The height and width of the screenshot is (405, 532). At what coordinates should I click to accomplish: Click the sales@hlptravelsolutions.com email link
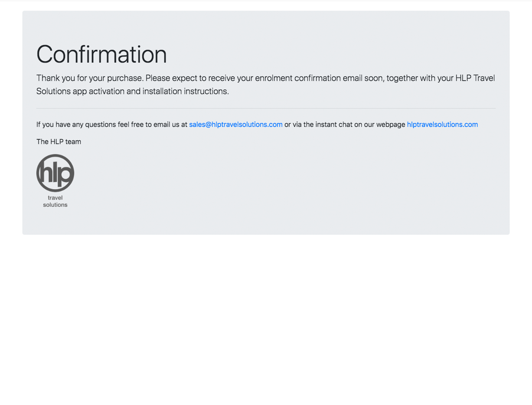pyautogui.click(x=236, y=124)
